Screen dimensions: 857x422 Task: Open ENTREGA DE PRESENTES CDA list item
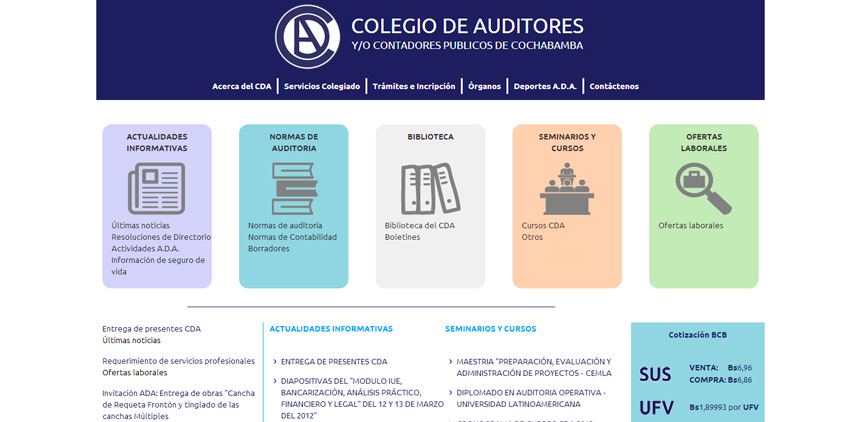(x=334, y=362)
